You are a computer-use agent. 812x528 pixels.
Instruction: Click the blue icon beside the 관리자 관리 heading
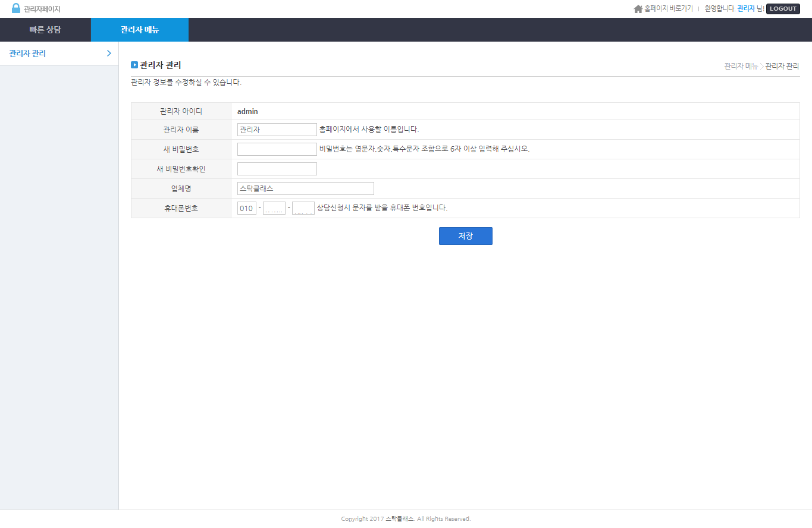[x=134, y=65]
